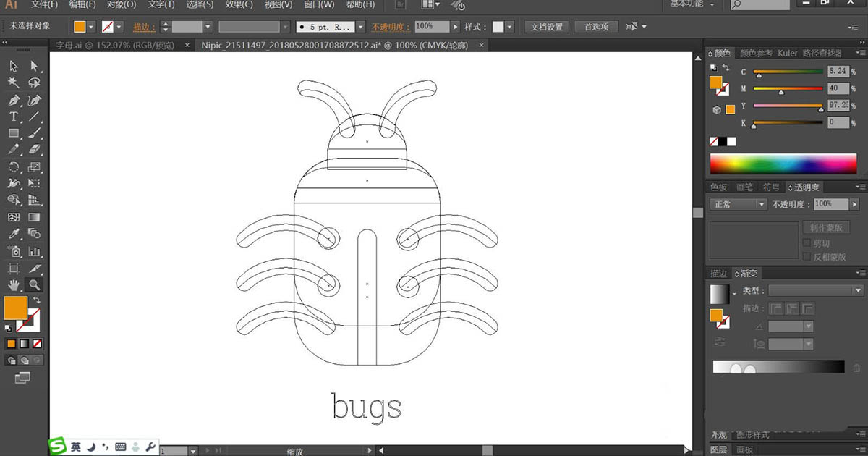868x456 pixels.
Task: Set paint mode to Gradient in toolbox
Action: (24, 343)
